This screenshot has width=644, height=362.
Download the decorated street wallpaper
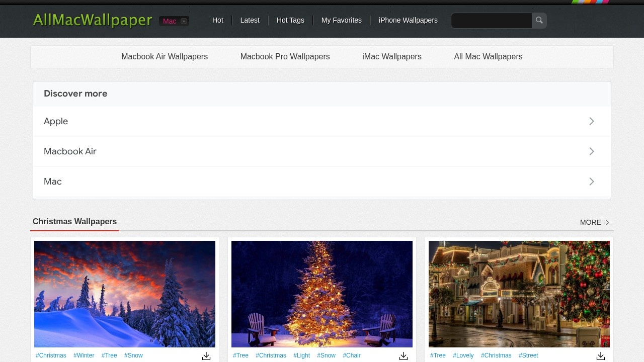601,356
